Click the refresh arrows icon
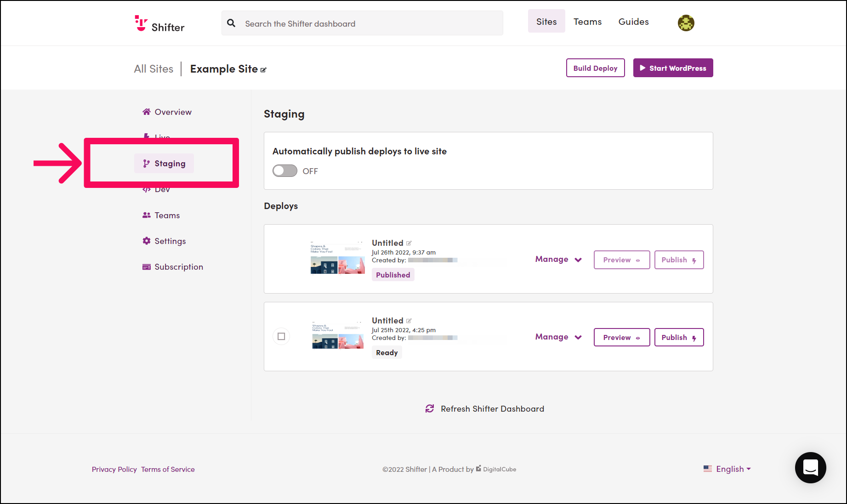 430,408
